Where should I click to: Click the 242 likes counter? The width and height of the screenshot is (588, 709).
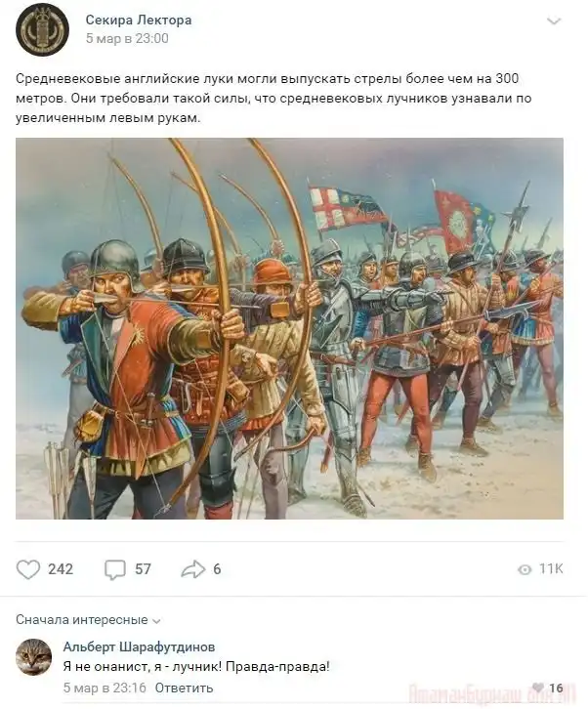61,569
